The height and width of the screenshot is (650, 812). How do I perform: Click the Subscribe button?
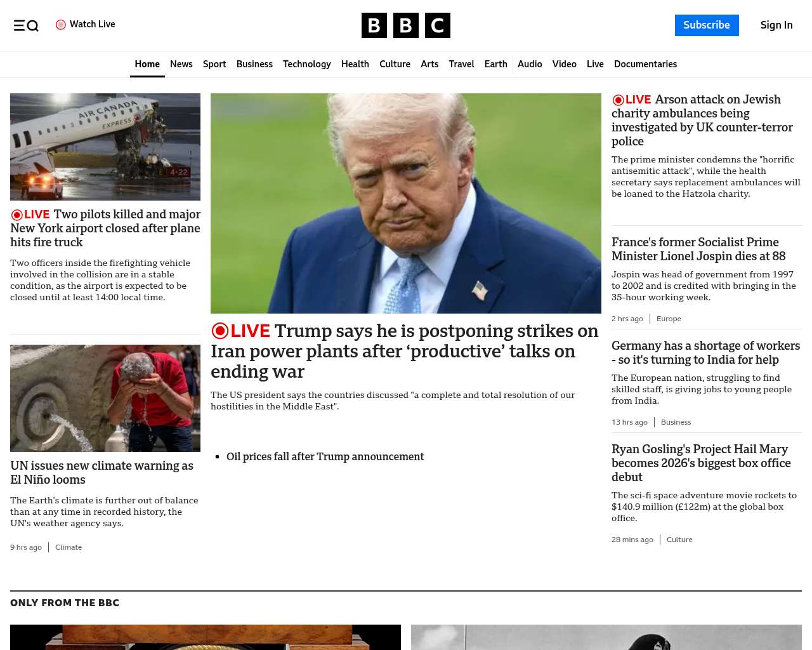707,25
